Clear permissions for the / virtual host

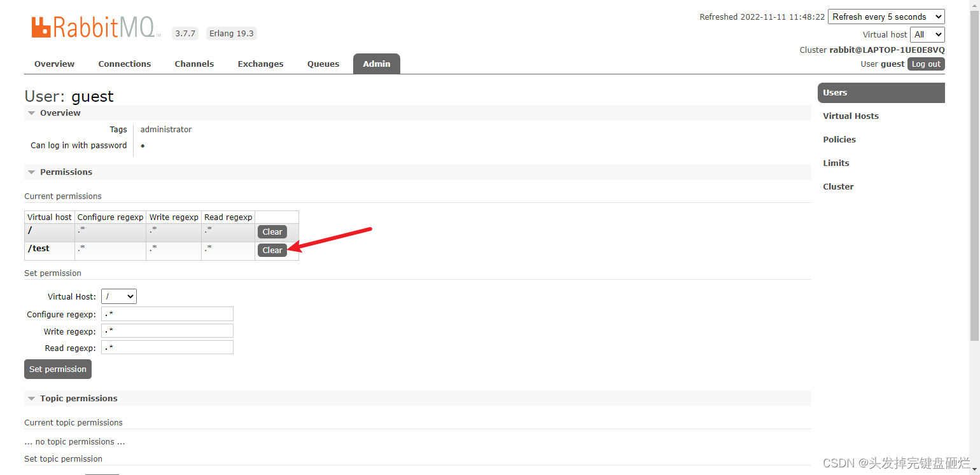[272, 232]
